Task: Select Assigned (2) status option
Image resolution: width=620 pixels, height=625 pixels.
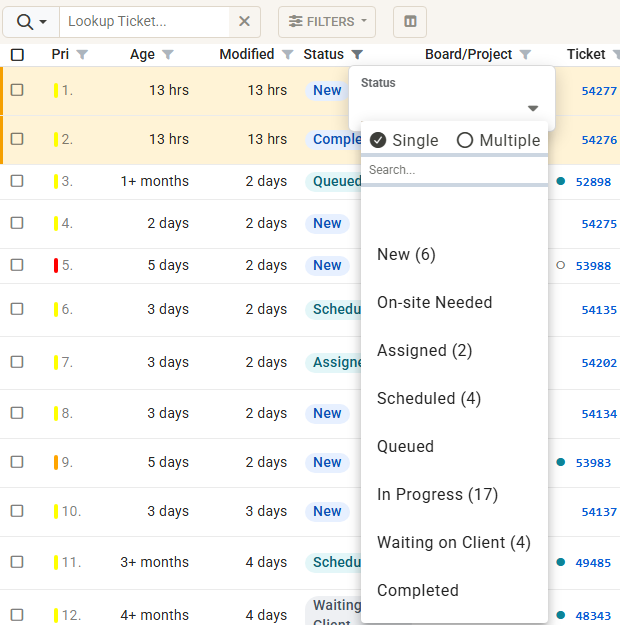Action: [x=455, y=350]
